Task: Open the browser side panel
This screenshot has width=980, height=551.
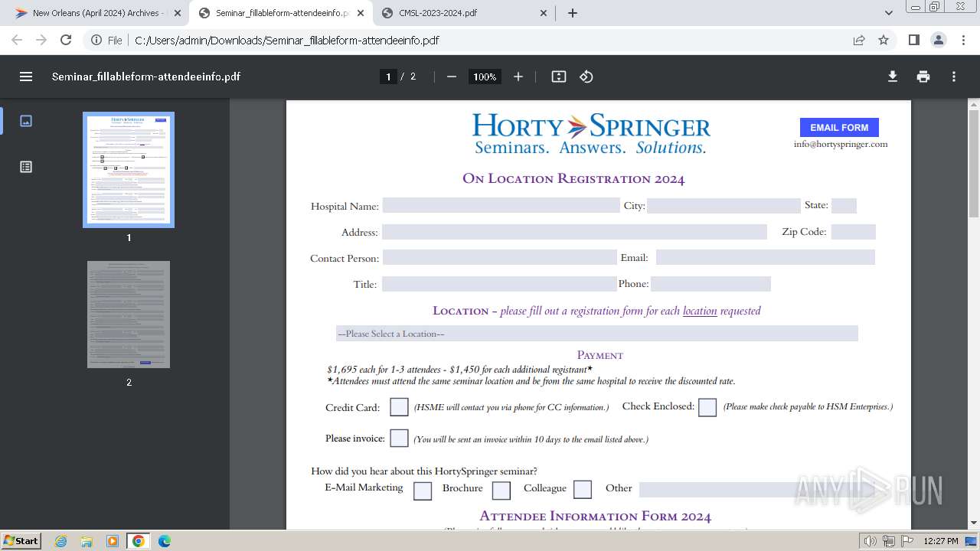Action: click(x=913, y=40)
